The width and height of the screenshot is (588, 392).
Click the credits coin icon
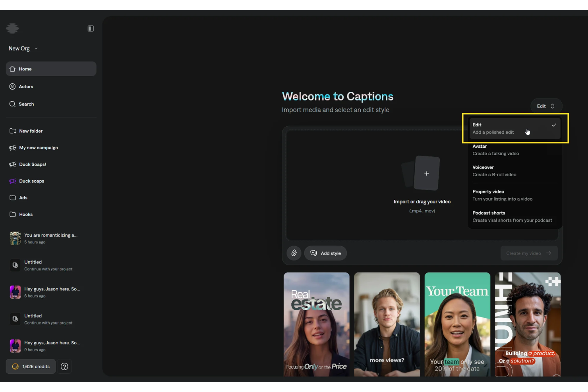(15, 367)
